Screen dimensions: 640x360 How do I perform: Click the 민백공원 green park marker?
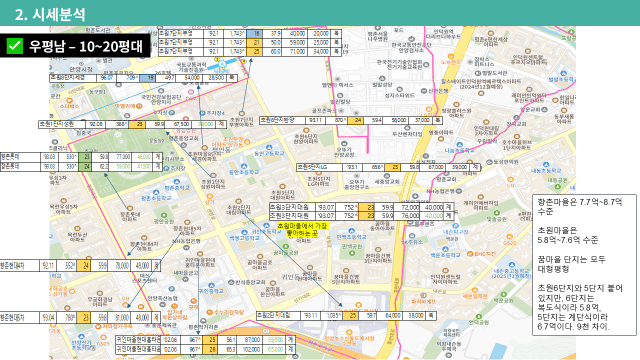click(x=352, y=253)
